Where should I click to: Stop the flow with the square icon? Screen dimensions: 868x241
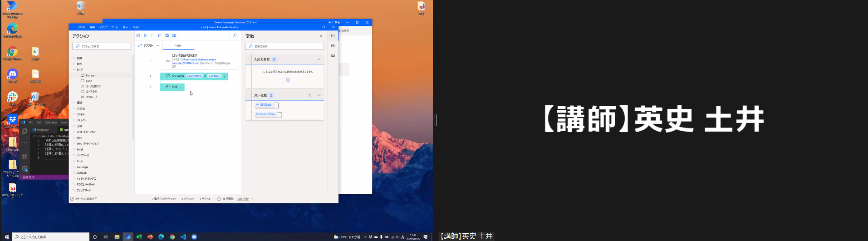point(153,35)
